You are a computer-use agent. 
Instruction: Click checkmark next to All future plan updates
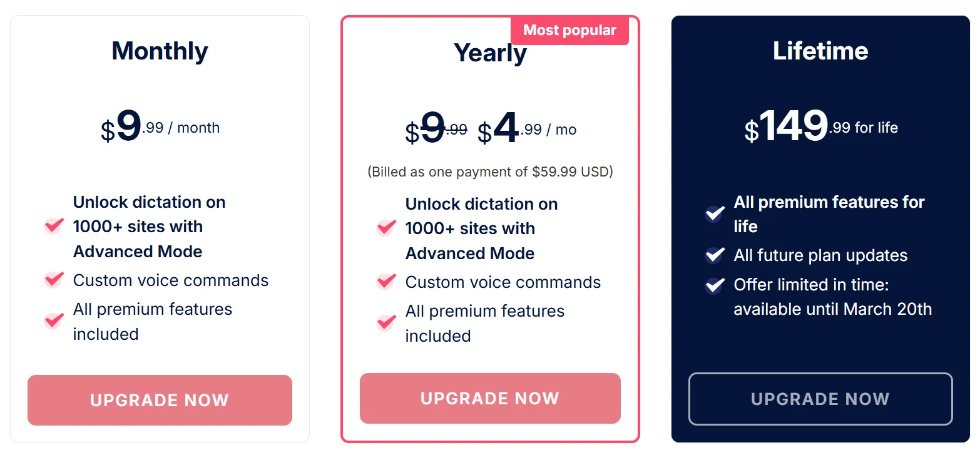point(715,255)
